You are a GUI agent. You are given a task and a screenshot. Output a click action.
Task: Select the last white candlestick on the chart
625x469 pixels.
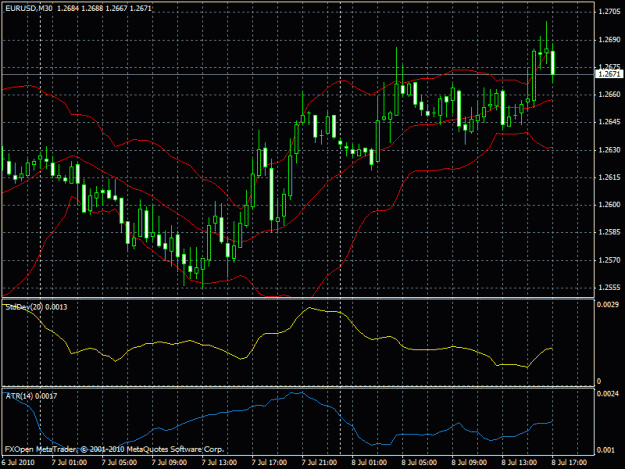coord(553,63)
